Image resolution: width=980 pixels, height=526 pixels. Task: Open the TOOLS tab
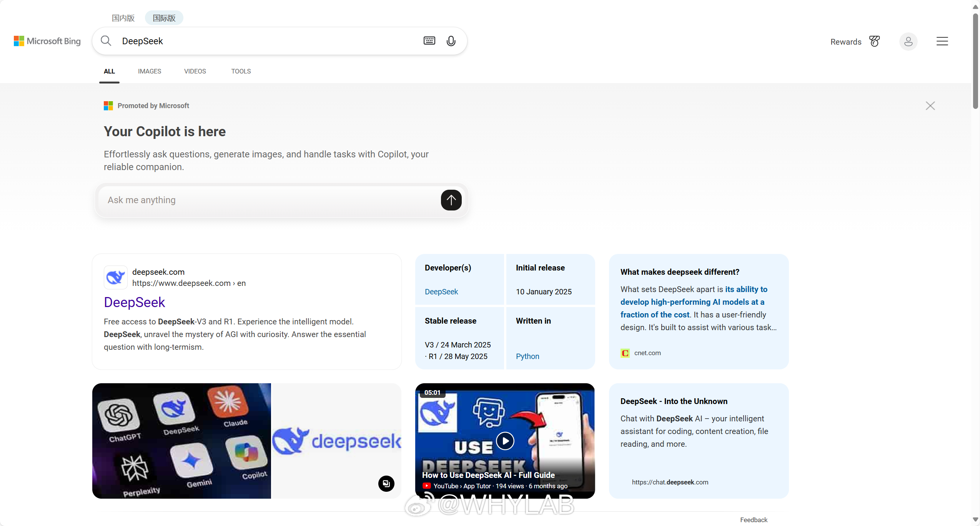[241, 71]
